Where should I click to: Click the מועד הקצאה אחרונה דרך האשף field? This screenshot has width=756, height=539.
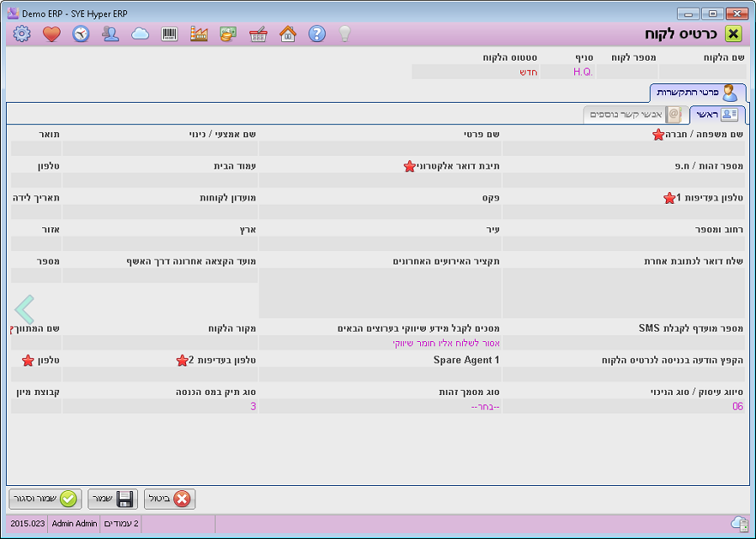(160, 275)
